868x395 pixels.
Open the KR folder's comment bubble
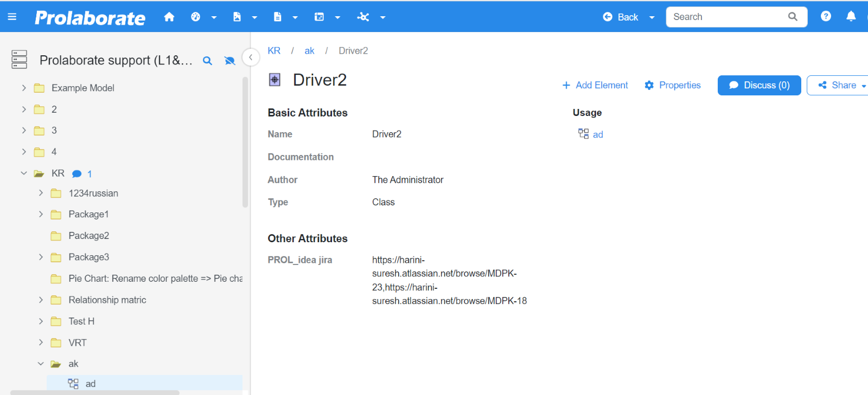77,174
